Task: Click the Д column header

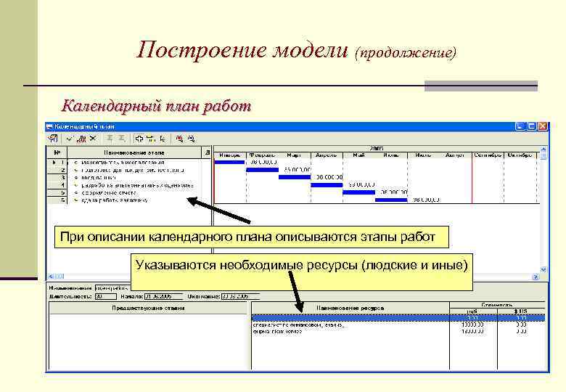Action: (x=208, y=152)
